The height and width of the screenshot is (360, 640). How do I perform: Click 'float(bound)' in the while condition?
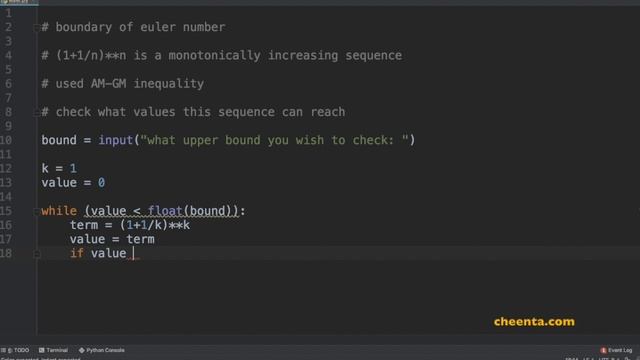click(x=189, y=211)
